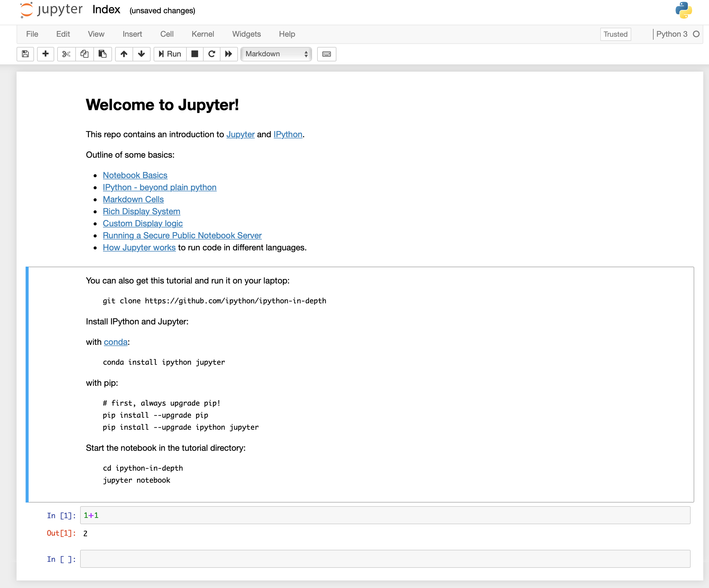Click the keyboard shortcuts icon

tap(327, 54)
